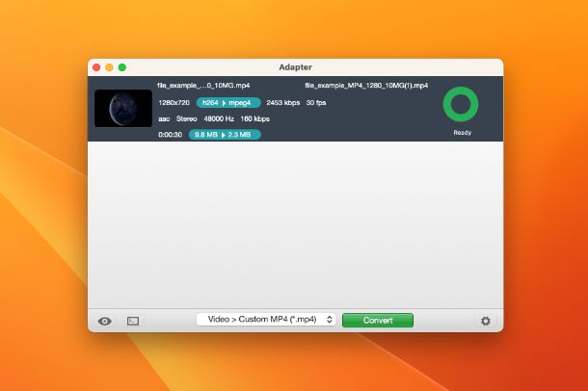Click the Ready status label

pos(462,133)
